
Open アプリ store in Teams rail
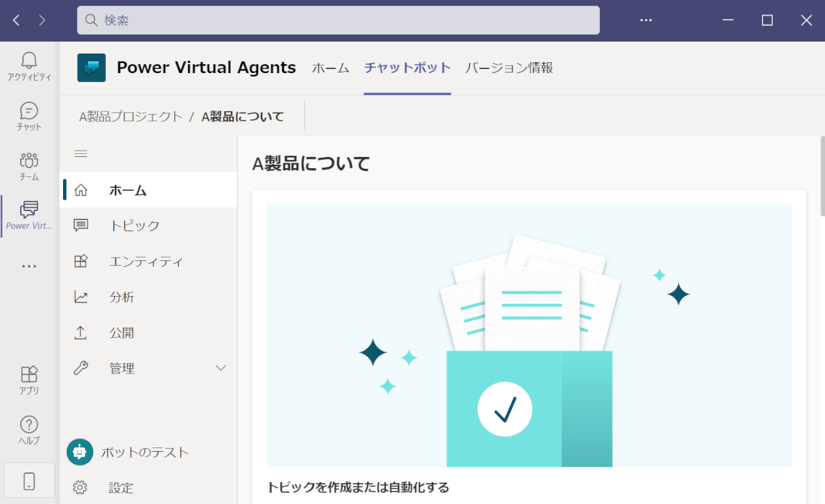point(29,380)
